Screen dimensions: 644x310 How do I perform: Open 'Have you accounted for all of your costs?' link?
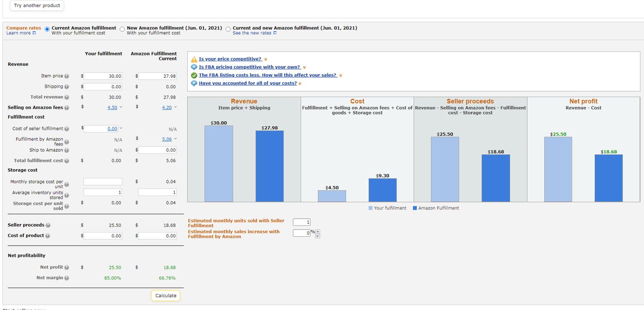point(248,83)
